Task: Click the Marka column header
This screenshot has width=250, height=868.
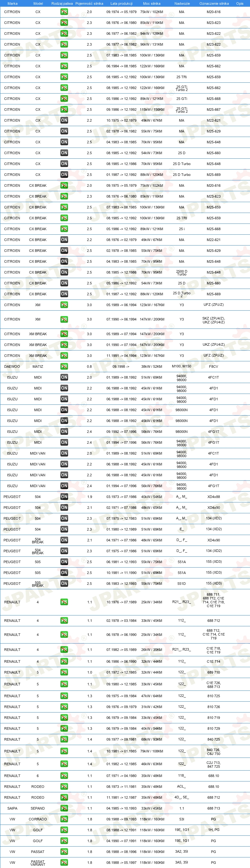Action: (x=12, y=4)
